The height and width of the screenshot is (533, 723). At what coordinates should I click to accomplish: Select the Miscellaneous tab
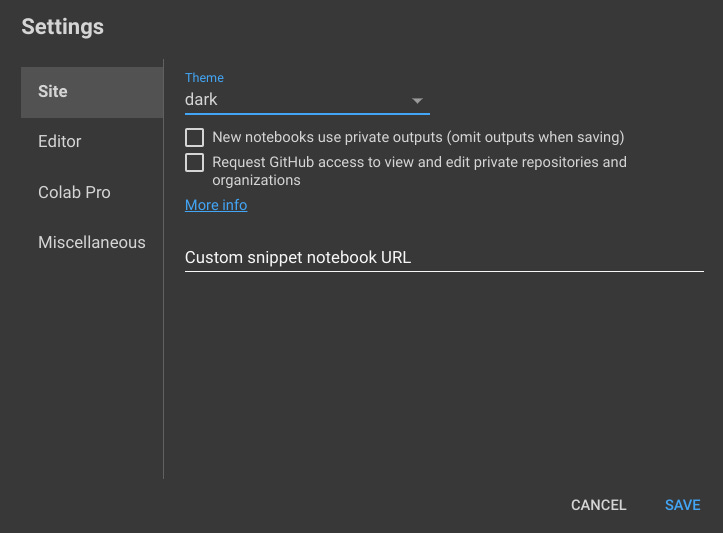[92, 243]
